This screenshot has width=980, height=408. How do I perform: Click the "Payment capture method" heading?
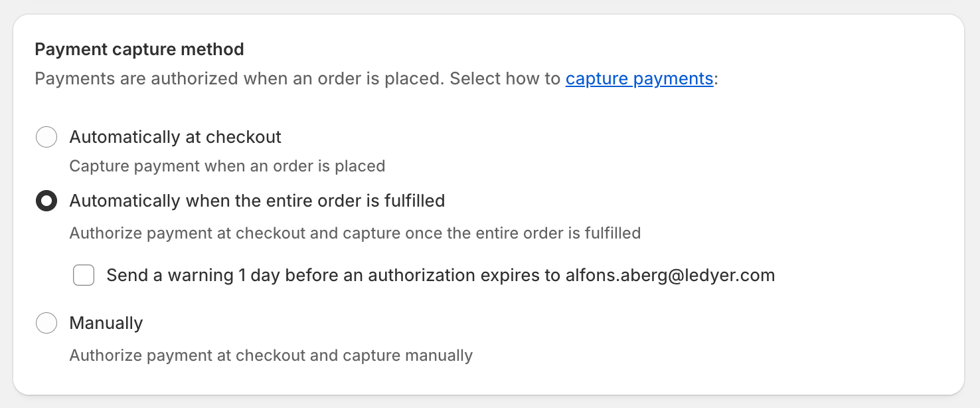[139, 49]
